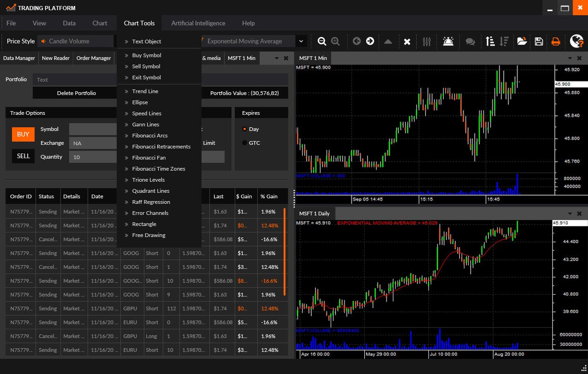588x374 pixels.
Task: Click the orange orders table scrollbar
Action: tap(285, 251)
